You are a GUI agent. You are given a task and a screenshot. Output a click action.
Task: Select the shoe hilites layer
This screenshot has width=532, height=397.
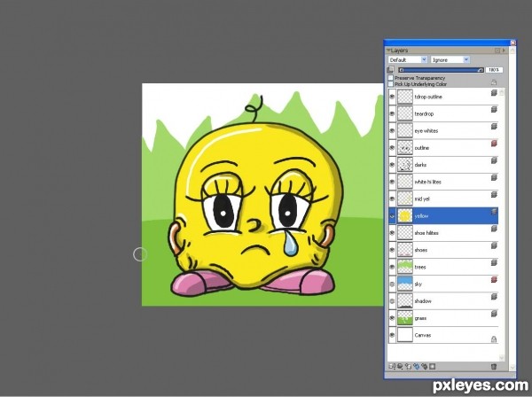click(x=443, y=233)
